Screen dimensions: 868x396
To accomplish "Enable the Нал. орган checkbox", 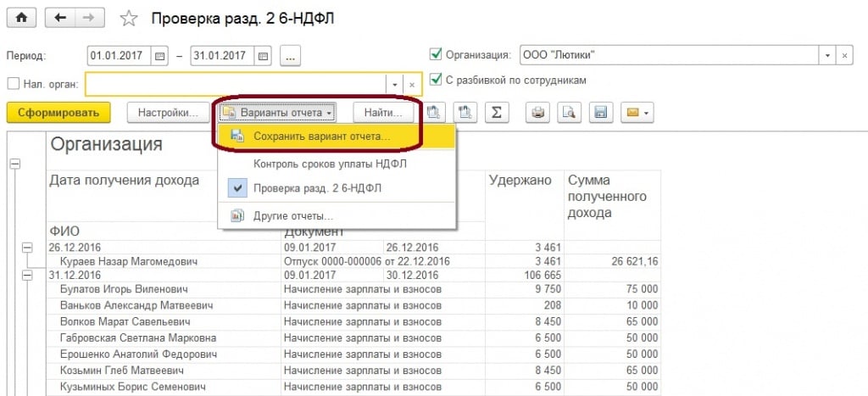I will tap(13, 83).
